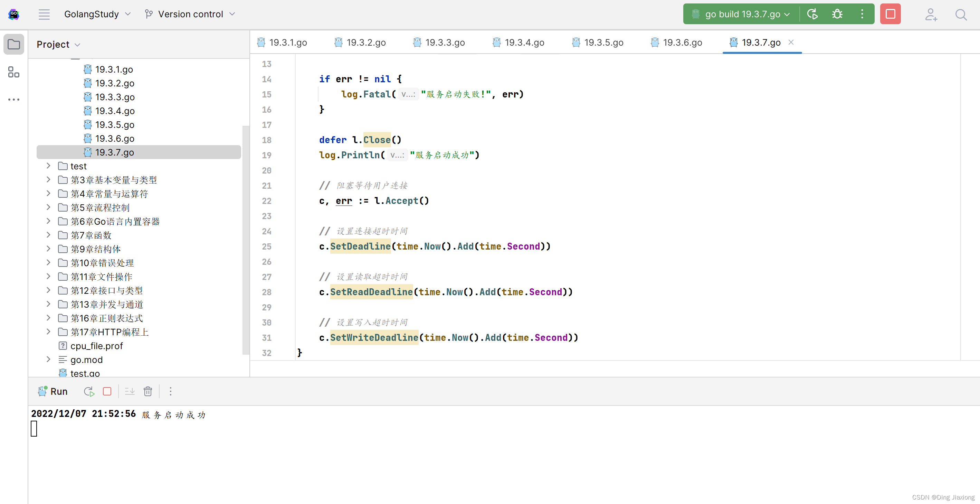Expand the test folder in project tree
Screen dimensions: 980x504
pos(48,166)
